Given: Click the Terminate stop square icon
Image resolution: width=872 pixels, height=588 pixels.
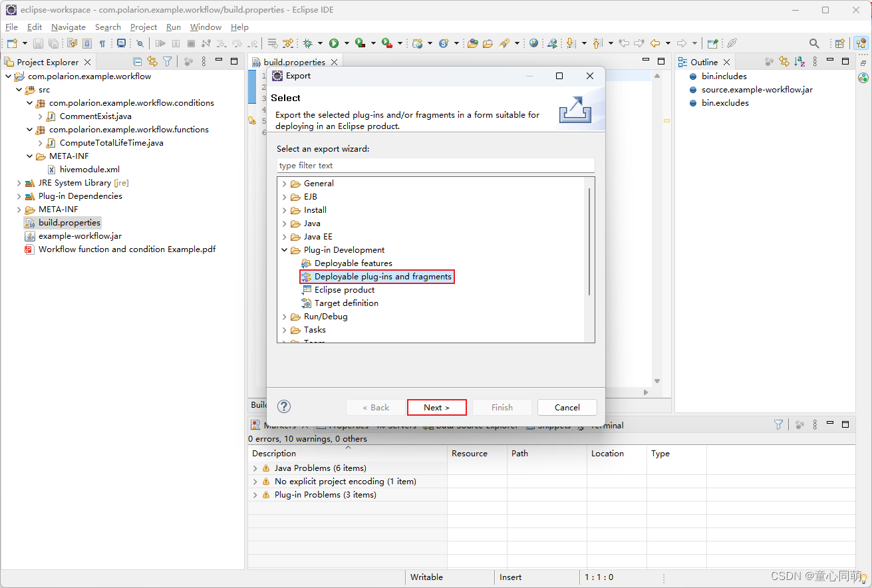Looking at the screenshot, I should 191,43.
